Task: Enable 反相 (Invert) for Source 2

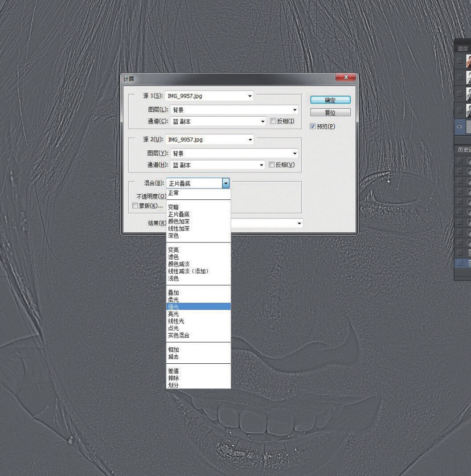Action: point(272,165)
